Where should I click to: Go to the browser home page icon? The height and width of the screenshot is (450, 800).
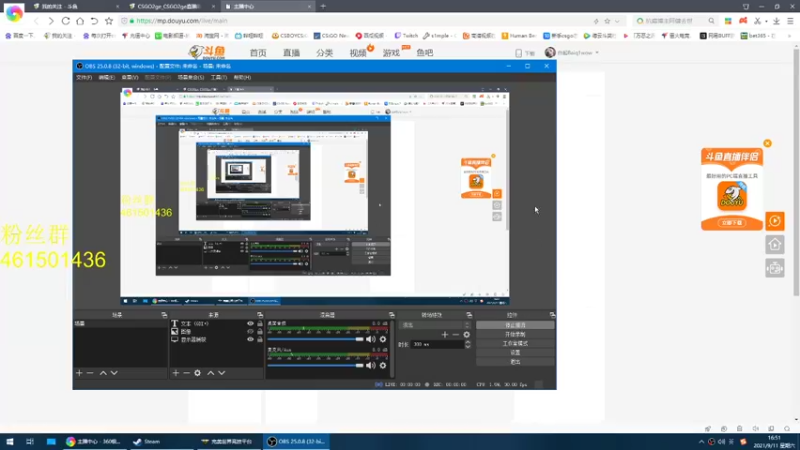[x=80, y=21]
